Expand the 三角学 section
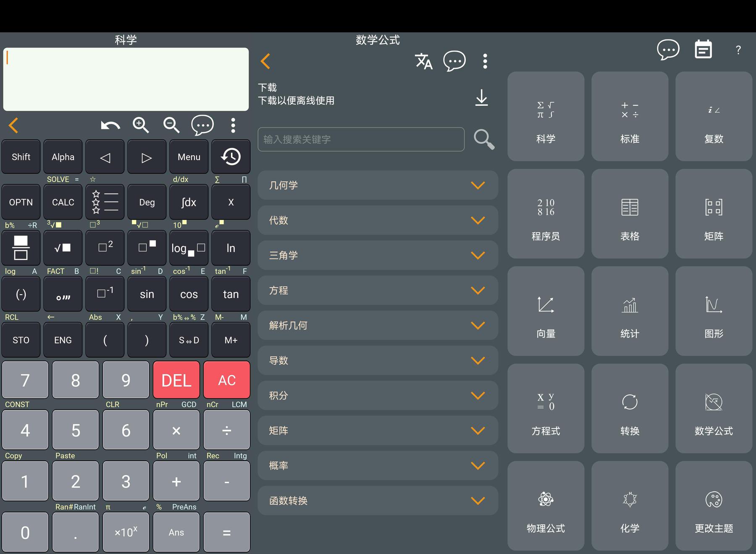 [378, 255]
